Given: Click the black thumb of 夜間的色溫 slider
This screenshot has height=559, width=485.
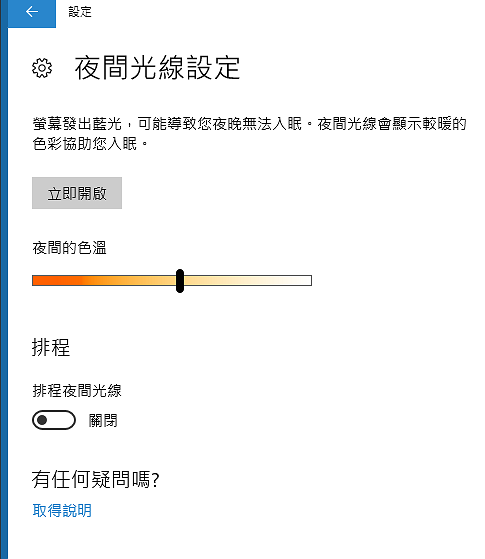Looking at the screenshot, I should point(180,281).
